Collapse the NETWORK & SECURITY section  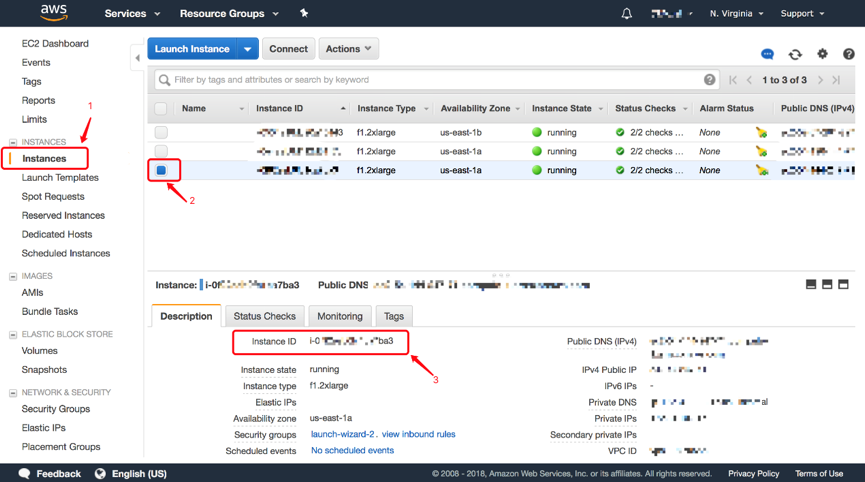pyautogui.click(x=13, y=393)
